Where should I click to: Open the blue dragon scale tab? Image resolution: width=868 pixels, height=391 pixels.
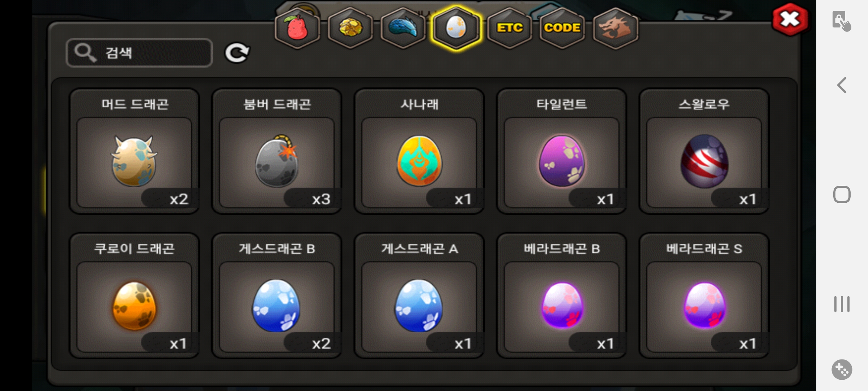pyautogui.click(x=403, y=28)
